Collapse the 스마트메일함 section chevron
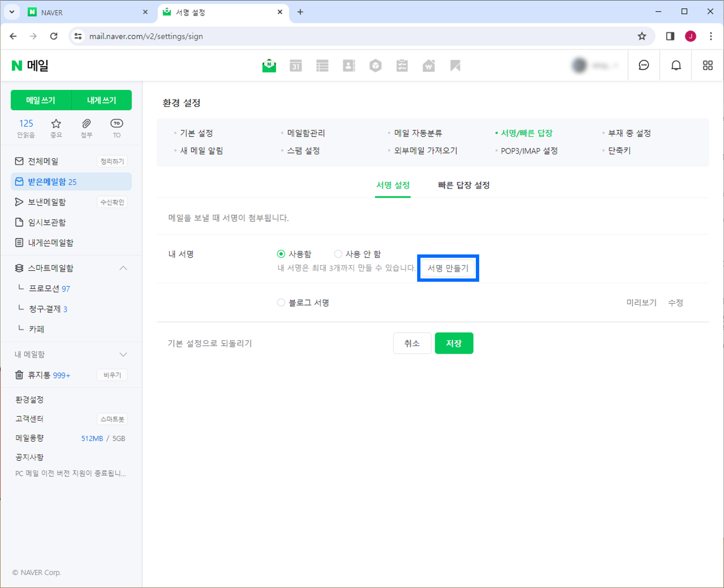Screen dimensions: 724x588 pos(123,268)
